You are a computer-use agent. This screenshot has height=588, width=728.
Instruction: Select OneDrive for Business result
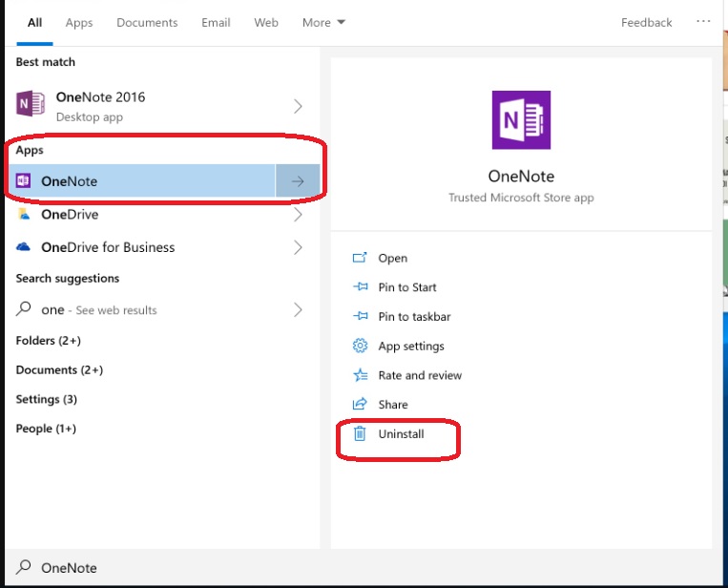click(x=162, y=247)
